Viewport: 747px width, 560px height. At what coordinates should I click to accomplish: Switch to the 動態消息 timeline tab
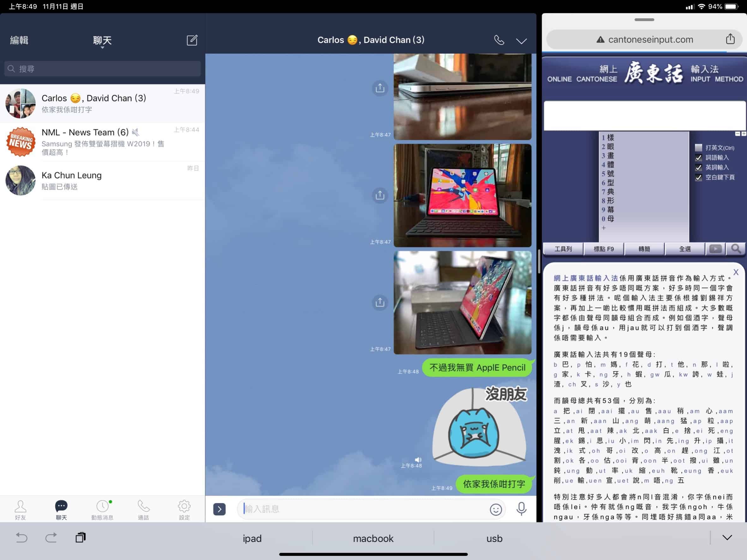point(102,510)
